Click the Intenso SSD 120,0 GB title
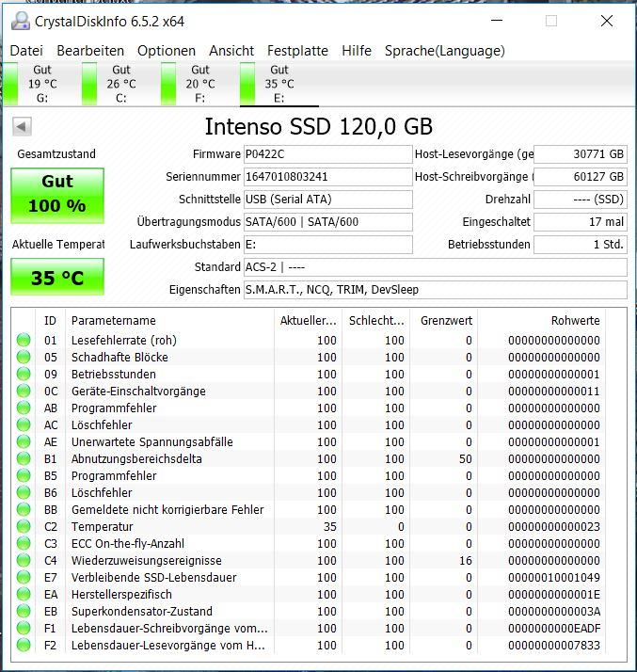Viewport: 637px width, 672px height. coord(319,127)
